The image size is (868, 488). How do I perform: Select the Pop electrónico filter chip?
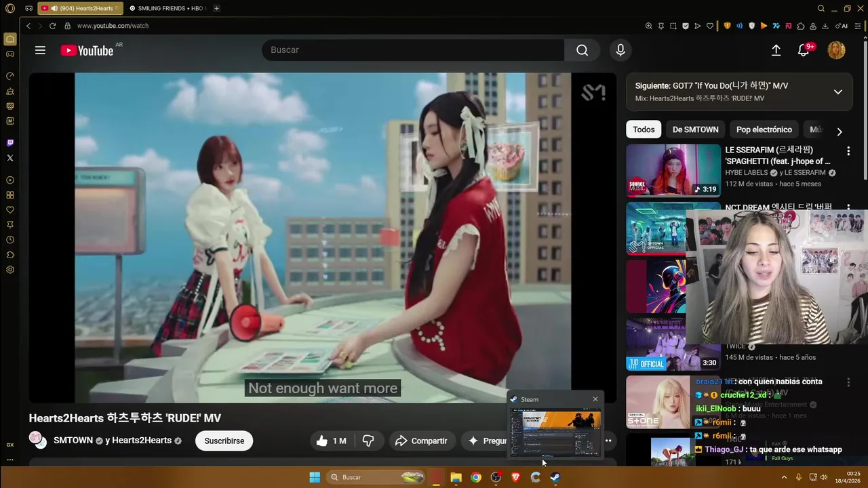pos(764,129)
